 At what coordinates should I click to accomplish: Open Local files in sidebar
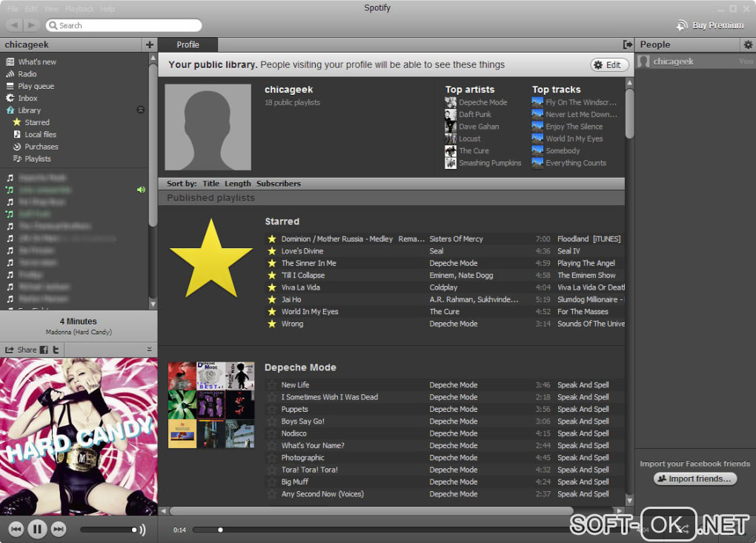pyautogui.click(x=41, y=134)
